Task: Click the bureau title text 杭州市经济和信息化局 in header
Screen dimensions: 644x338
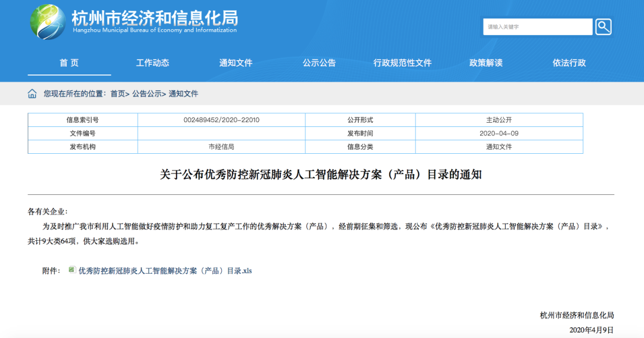Action: point(154,17)
